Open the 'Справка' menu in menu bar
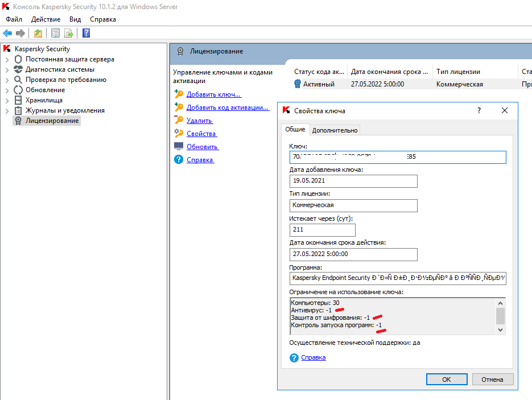The height and width of the screenshot is (400, 532). point(103,19)
